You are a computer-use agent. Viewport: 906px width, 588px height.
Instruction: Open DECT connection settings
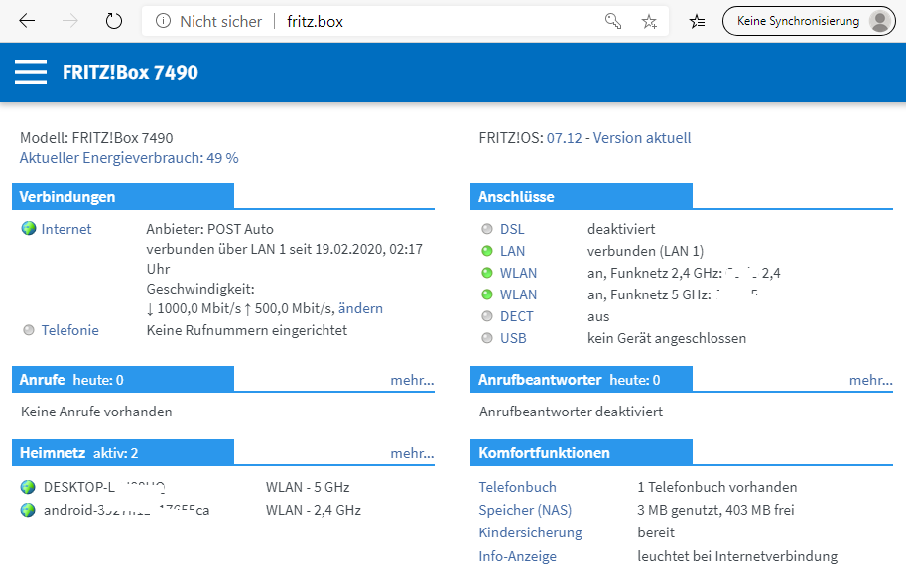517,316
